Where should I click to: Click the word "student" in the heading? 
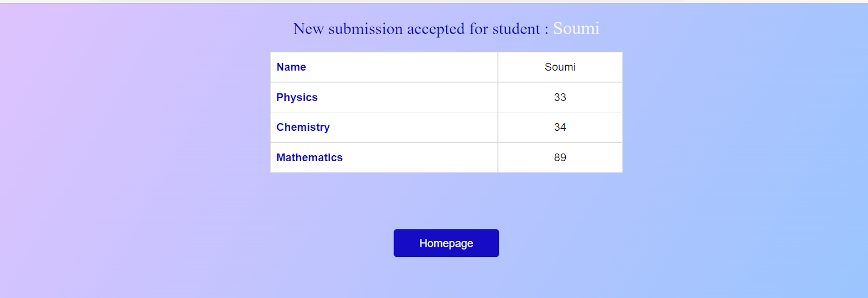tap(516, 29)
